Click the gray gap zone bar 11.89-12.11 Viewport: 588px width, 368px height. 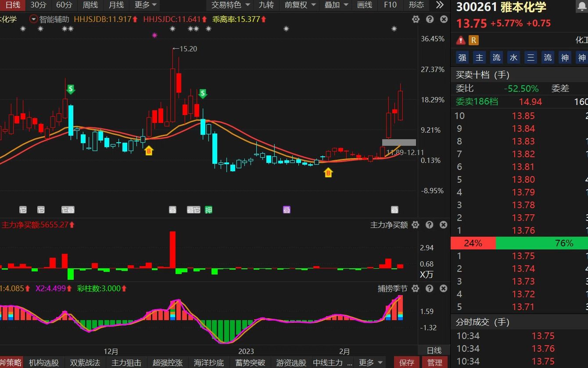pos(399,142)
